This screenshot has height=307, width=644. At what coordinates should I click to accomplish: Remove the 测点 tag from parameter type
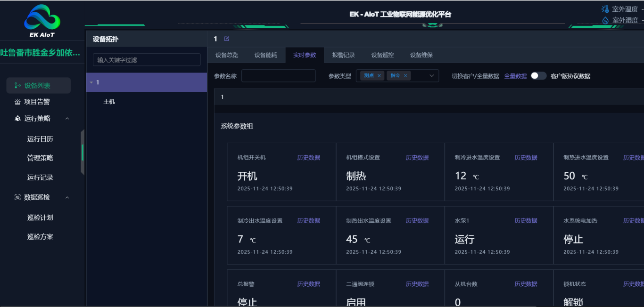(379, 76)
